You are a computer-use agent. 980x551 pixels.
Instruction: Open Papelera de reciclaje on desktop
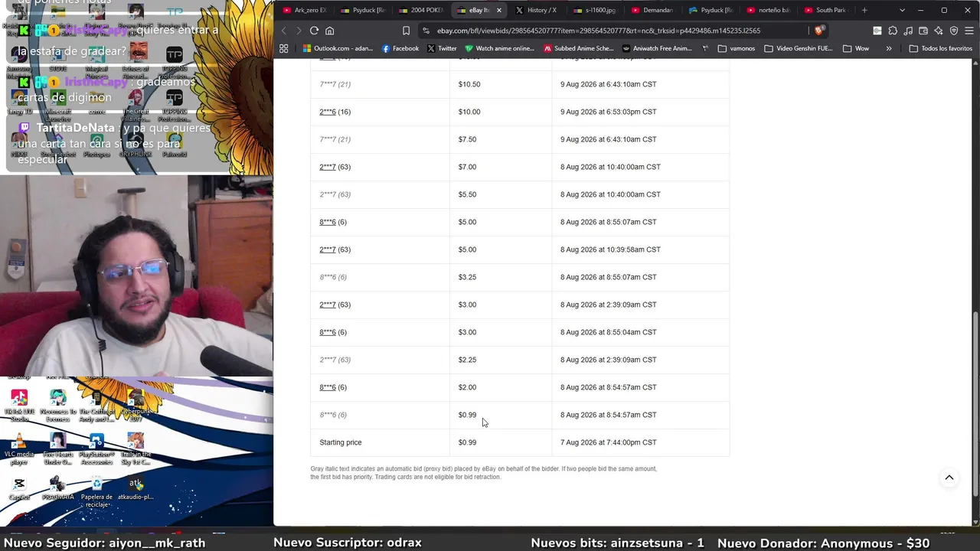tap(96, 491)
